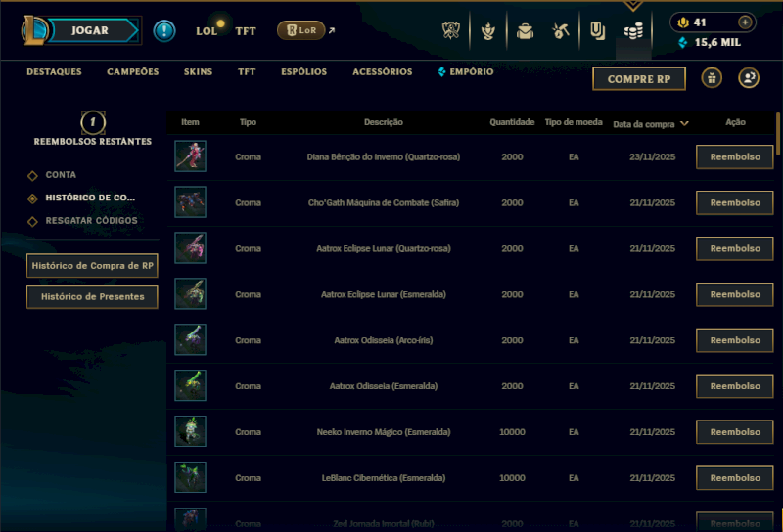
Task: Click Neeko Inverno Mágico (Esmeralda) description
Action: pyautogui.click(x=384, y=432)
